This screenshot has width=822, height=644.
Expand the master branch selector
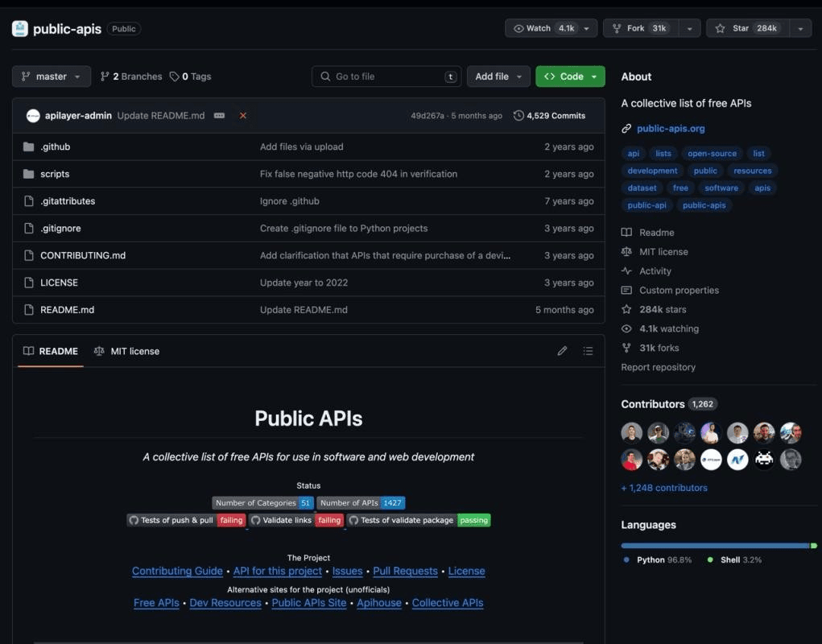pos(51,76)
